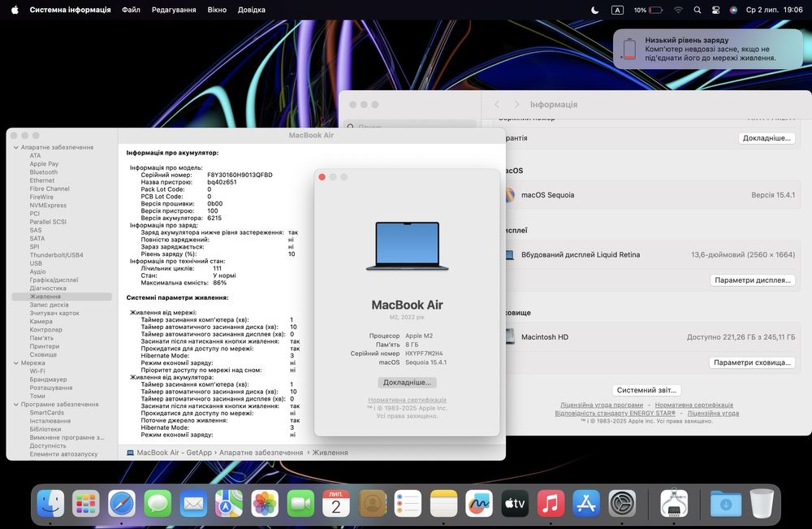Open FaceTime in the Dock
Viewport: 812px width, 529px height.
[300, 503]
